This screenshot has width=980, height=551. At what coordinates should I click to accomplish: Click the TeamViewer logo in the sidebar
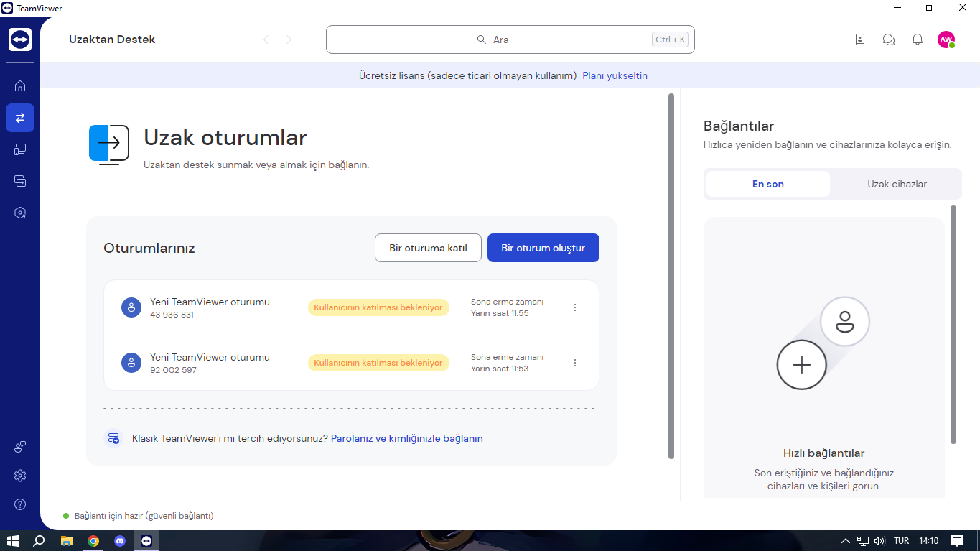(20, 40)
